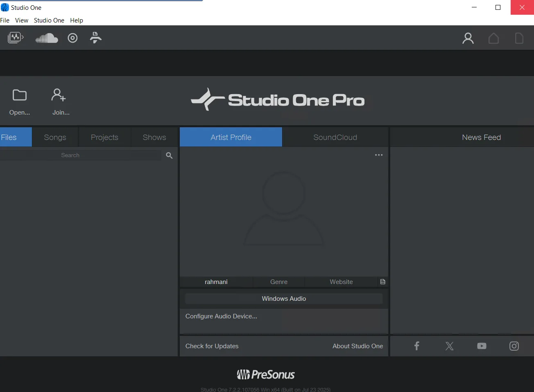Switch to the Songs tab
This screenshot has height=392, width=534.
[x=55, y=137]
